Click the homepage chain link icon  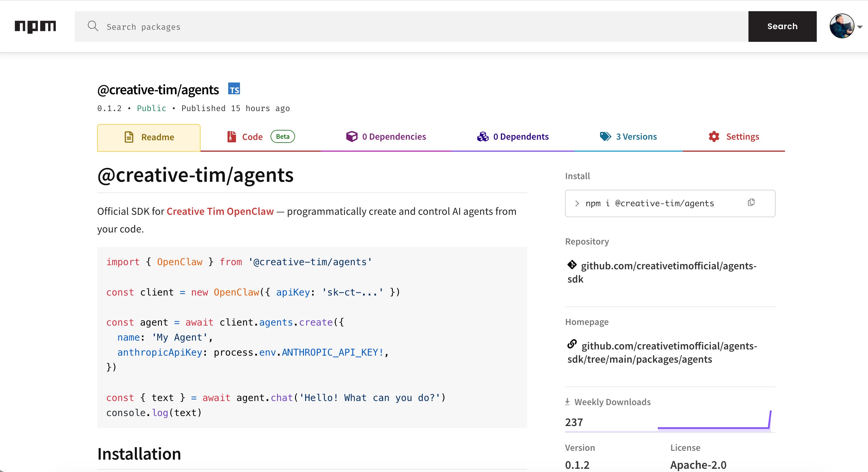coord(572,344)
